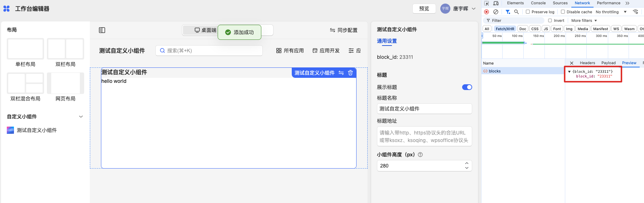This screenshot has height=203, width=644.
Task: Expand the More filters dropdown
Action: point(584,20)
